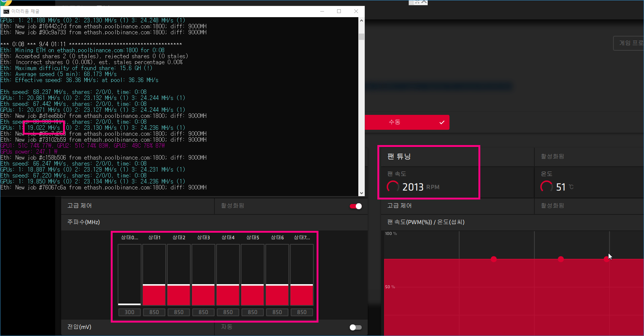Click the fan speed gauge icon beside 2013 RPM
Image resolution: width=644 pixels, height=336 pixels.
tap(393, 186)
